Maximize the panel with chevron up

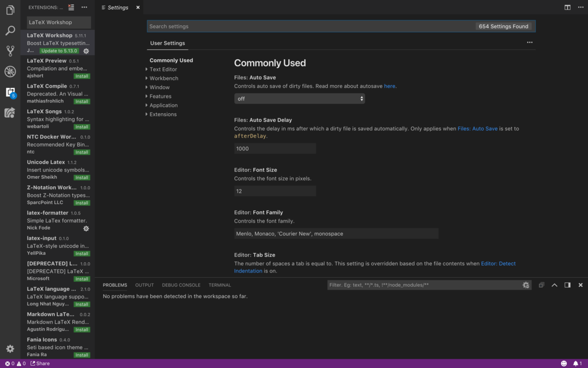(x=554, y=285)
